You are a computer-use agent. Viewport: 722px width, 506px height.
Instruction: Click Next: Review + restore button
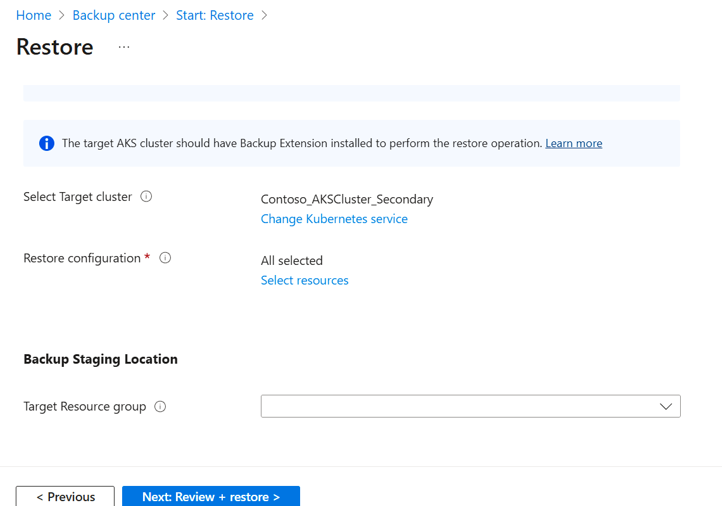[211, 496]
